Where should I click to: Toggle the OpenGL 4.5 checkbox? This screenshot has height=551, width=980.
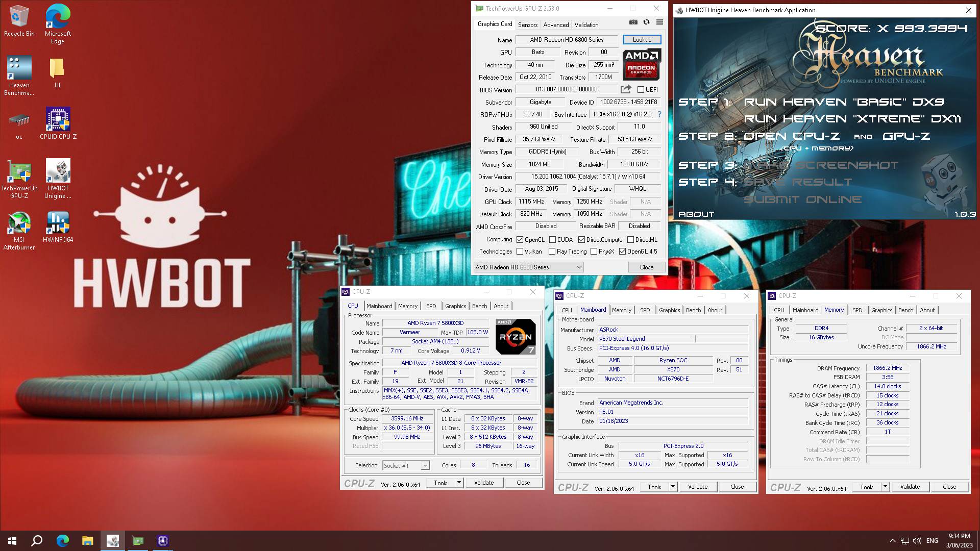[x=622, y=252]
